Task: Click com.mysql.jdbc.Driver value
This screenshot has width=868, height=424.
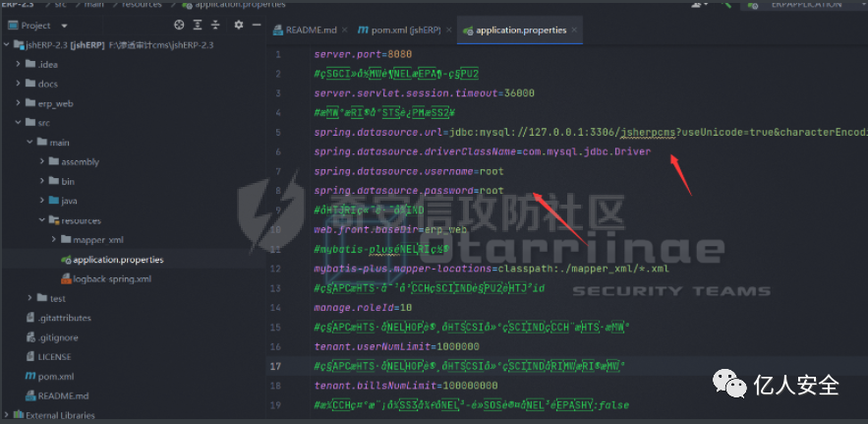Action: (587, 151)
